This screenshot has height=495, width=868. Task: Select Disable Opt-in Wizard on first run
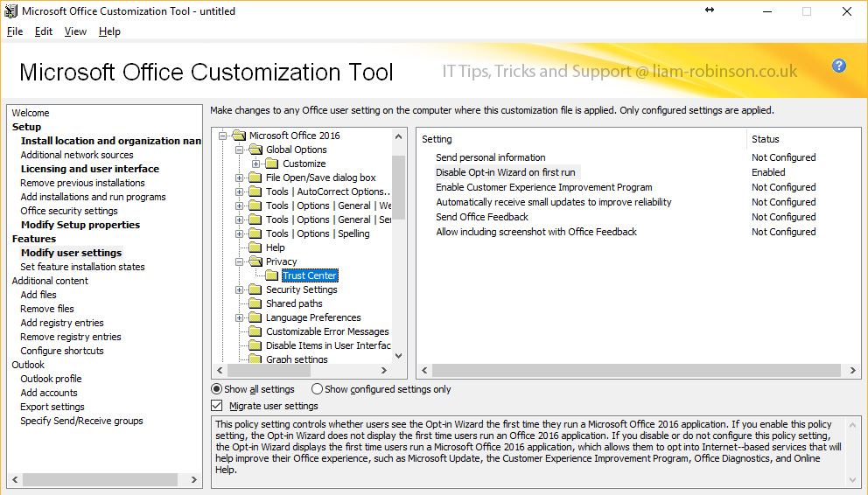tap(506, 172)
